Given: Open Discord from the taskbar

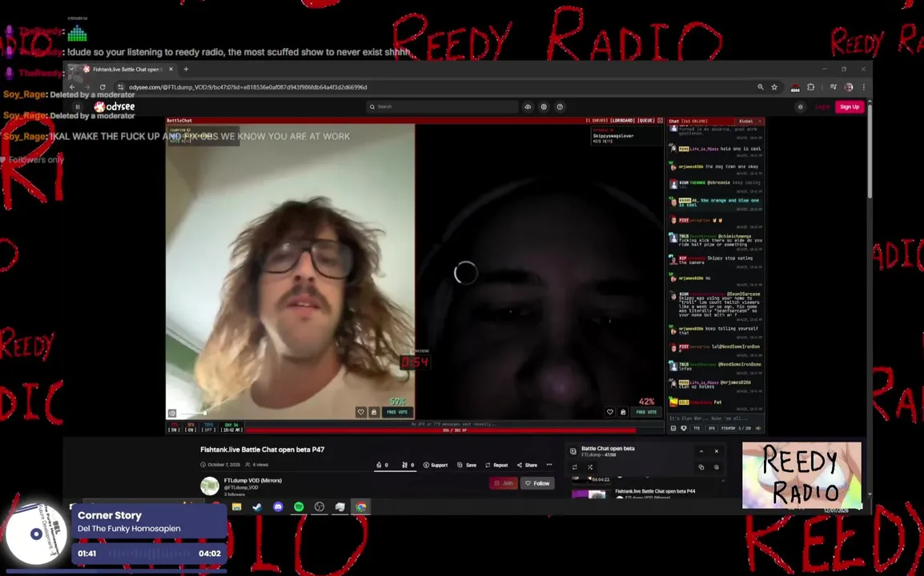Looking at the screenshot, I should point(278,506).
